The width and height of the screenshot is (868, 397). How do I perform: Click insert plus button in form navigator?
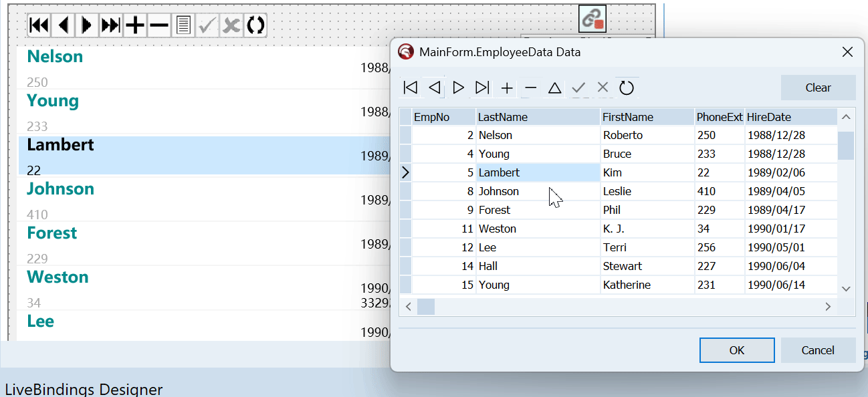pos(135,25)
